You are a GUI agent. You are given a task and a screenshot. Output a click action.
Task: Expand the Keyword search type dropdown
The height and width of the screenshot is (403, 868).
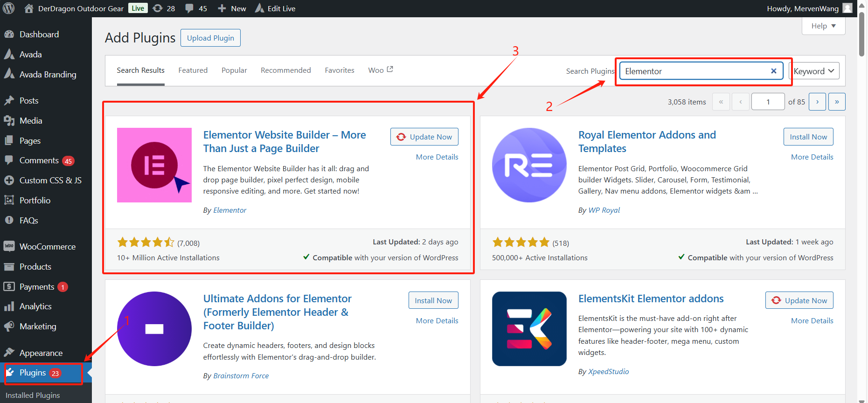coord(814,71)
